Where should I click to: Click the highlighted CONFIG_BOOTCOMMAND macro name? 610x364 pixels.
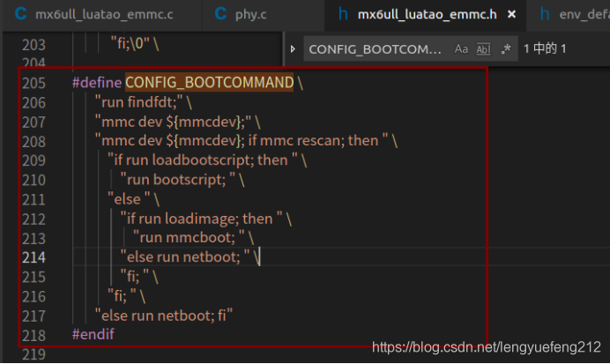pos(209,83)
